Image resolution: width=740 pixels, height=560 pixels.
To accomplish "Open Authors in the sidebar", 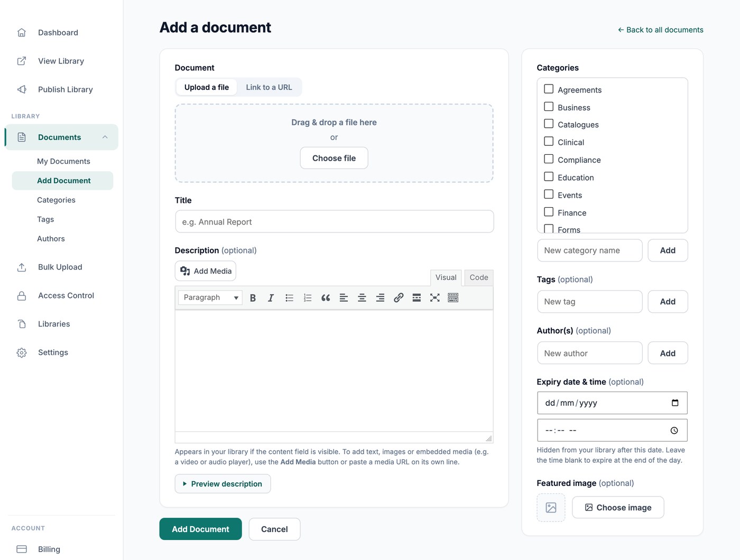I will click(51, 239).
